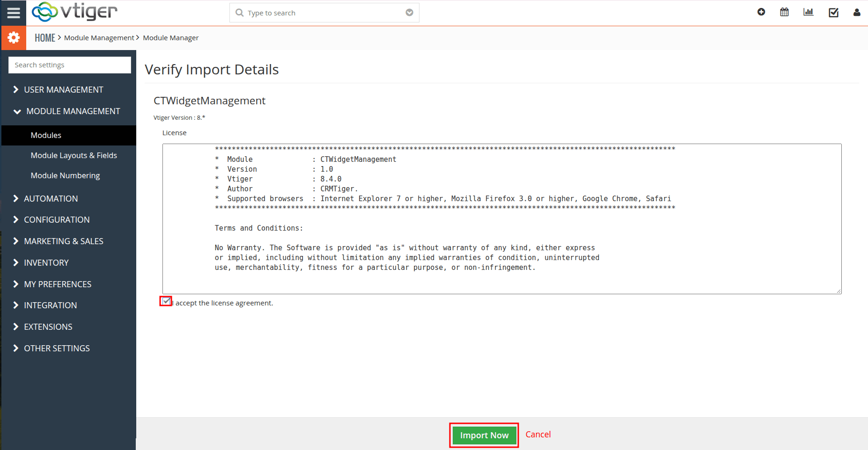Open the Calendar icon
Viewport: 868px width, 450px height.
(784, 12)
